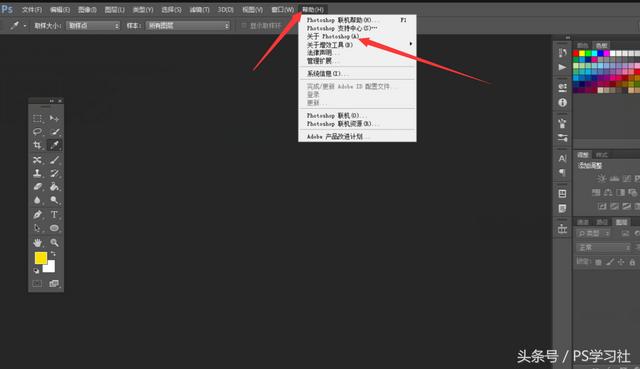This screenshot has height=369, width=640.
Task: Select the Quick Selection tool
Action: [x=54, y=131]
